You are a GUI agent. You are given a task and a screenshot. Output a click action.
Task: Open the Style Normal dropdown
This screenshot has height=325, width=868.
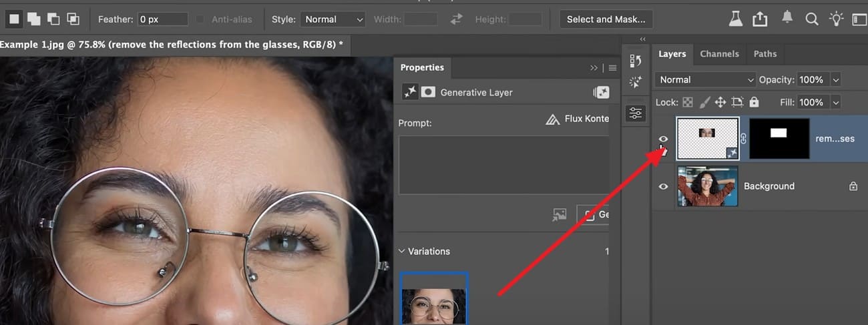coord(333,19)
